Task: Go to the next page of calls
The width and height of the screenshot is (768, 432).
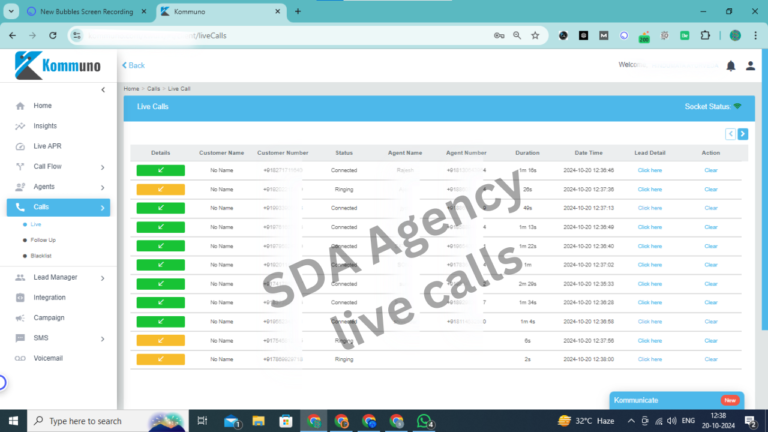Action: pos(743,133)
